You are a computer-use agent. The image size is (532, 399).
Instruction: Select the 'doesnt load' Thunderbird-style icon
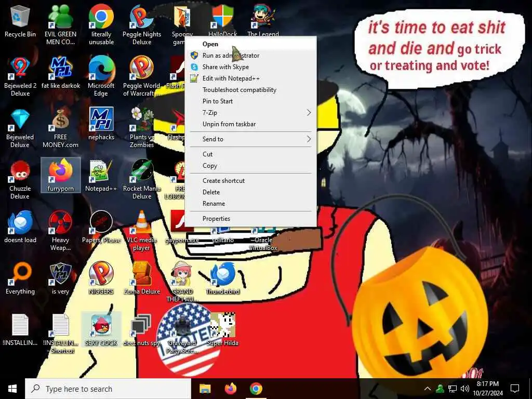click(20, 227)
